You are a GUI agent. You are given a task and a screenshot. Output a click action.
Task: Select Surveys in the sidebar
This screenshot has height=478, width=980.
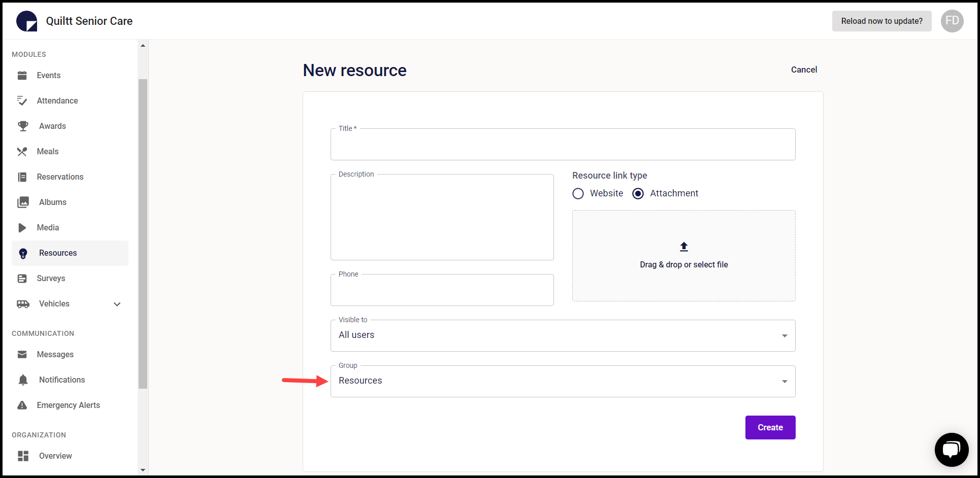[x=70, y=279]
